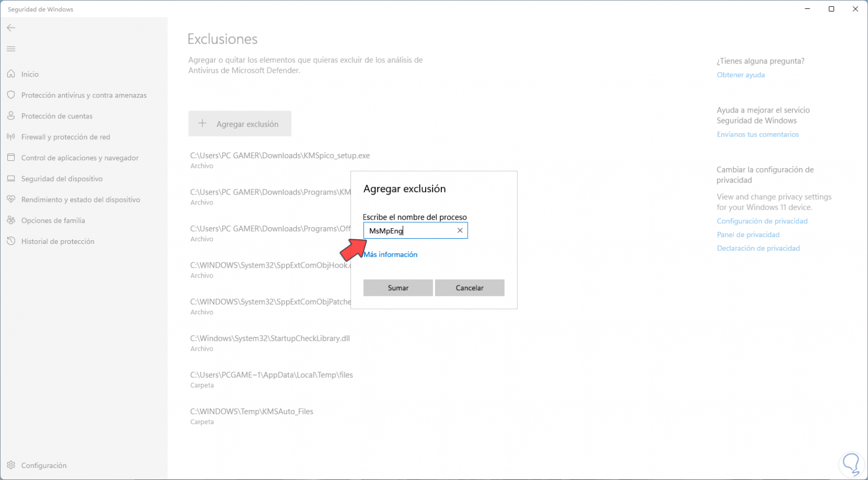Click the Inicio home icon
This screenshot has width=868, height=480.
pyautogui.click(x=11, y=74)
